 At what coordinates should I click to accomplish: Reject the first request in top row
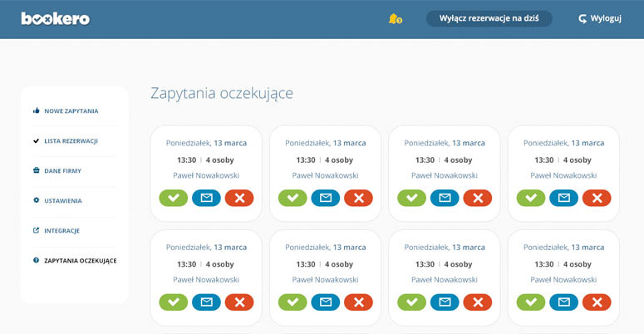[x=239, y=198]
